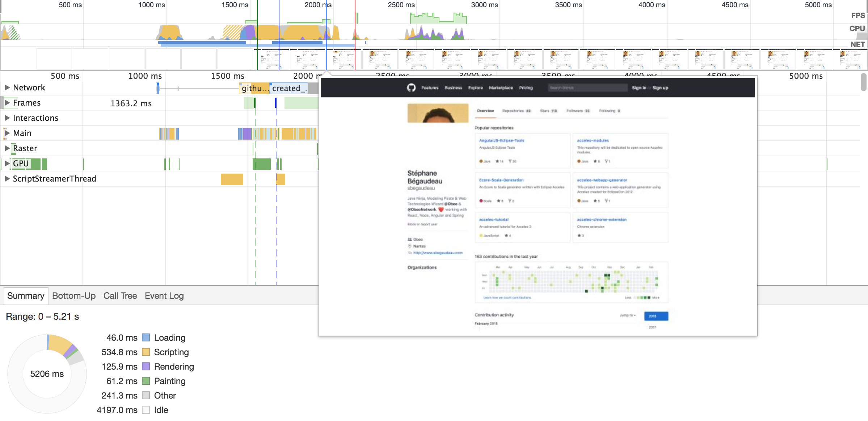Select the Followers profile tab

(x=578, y=111)
